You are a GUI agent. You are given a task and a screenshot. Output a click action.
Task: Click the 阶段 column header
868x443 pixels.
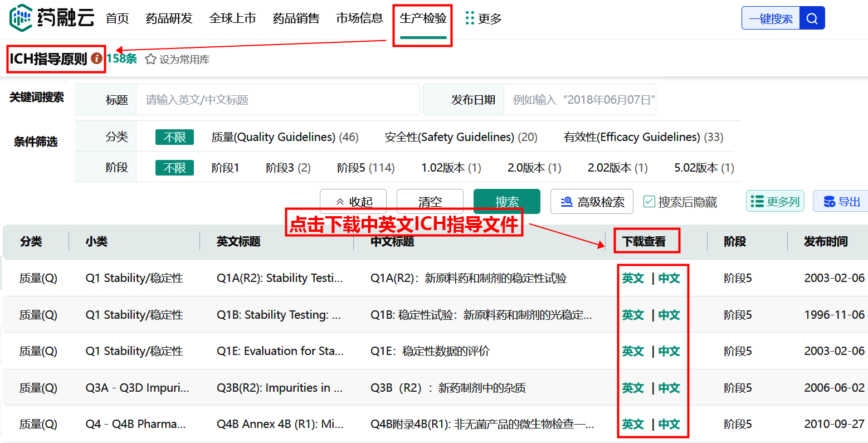[735, 241]
